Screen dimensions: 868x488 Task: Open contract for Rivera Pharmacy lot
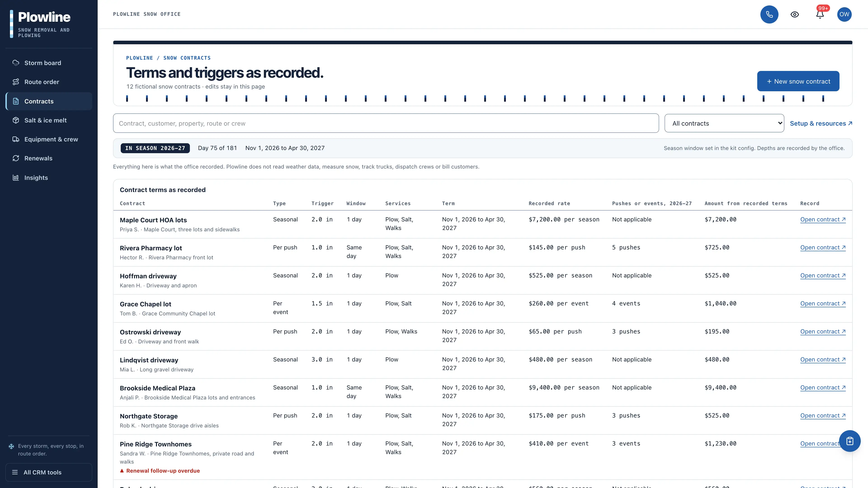823,248
